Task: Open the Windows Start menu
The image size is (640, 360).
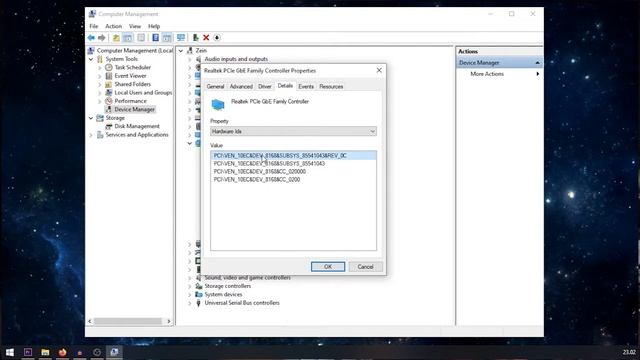Action: (x=10, y=352)
